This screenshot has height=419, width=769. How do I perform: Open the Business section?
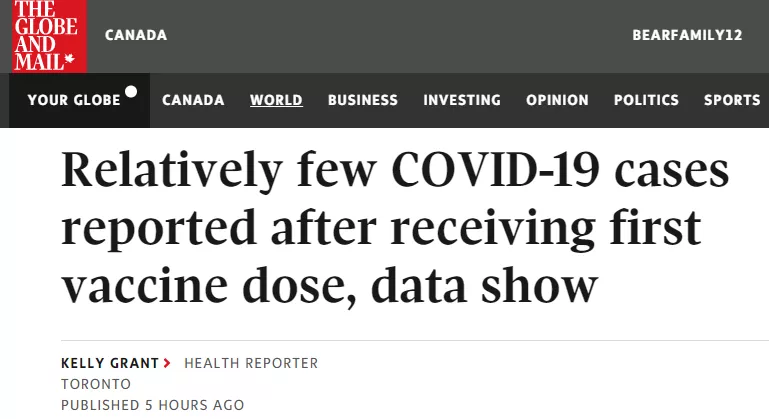coord(362,100)
